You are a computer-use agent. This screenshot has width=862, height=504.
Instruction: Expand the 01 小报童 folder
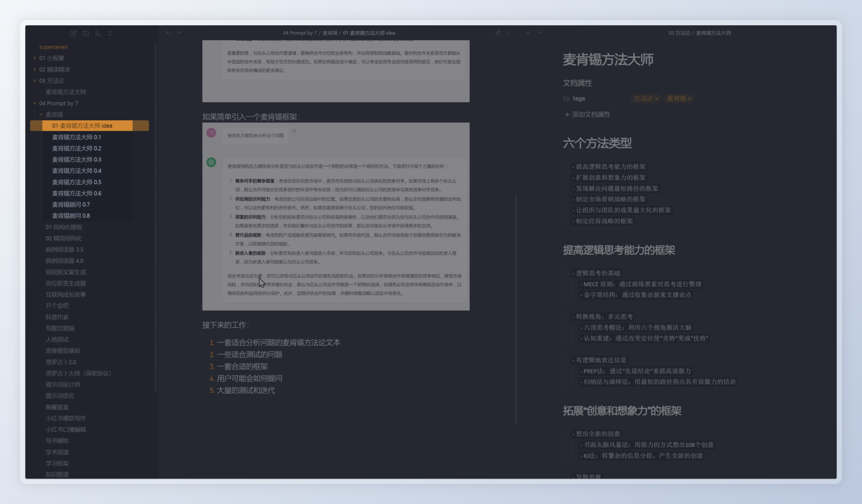pyautogui.click(x=35, y=58)
